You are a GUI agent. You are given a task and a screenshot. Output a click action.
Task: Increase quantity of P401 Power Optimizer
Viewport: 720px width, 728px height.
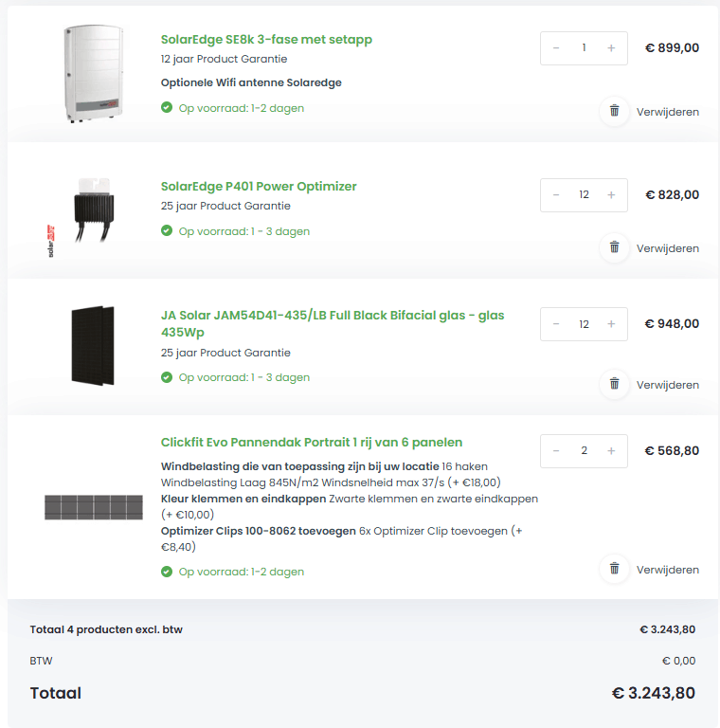[611, 195]
